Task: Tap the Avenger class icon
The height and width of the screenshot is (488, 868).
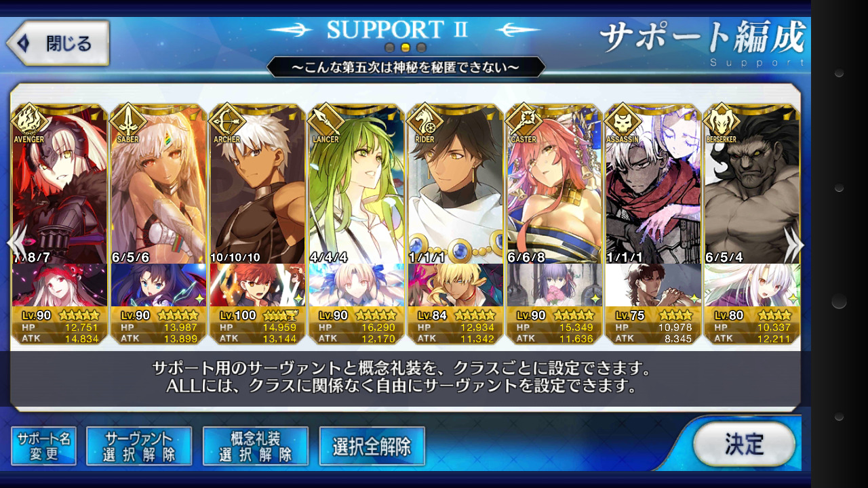Action: pyautogui.click(x=30, y=121)
